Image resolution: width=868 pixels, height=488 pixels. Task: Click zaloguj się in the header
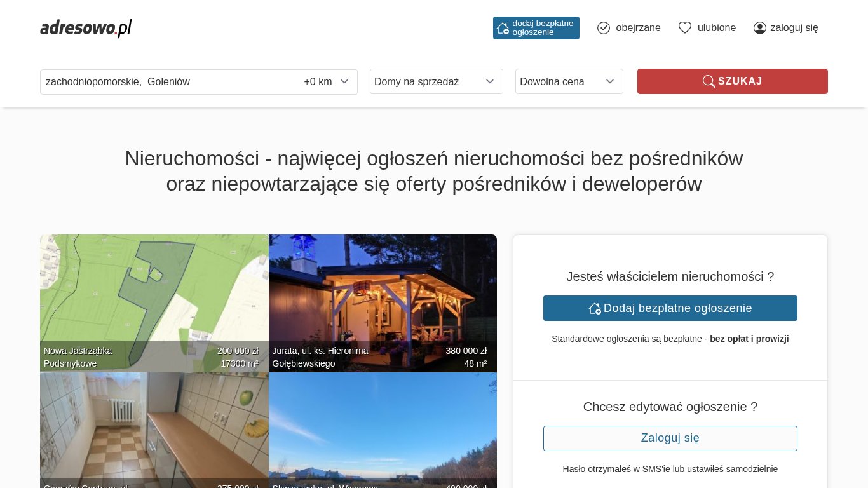(x=794, y=28)
